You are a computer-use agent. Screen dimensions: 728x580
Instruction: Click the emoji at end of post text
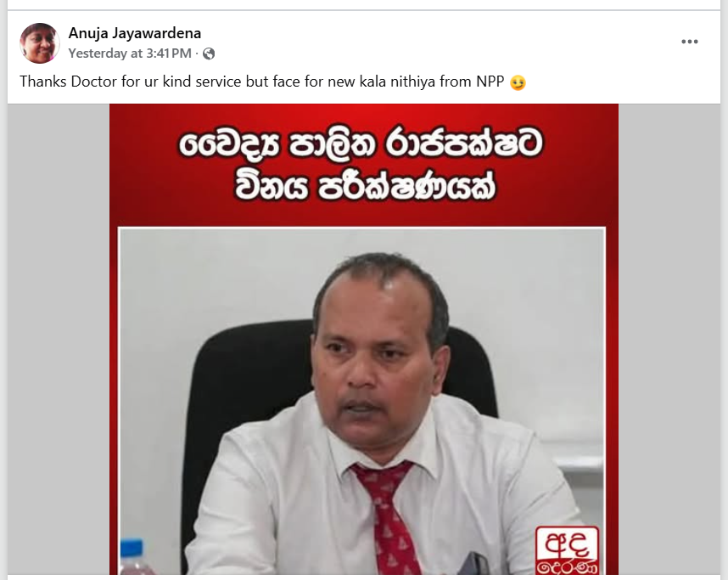click(518, 82)
